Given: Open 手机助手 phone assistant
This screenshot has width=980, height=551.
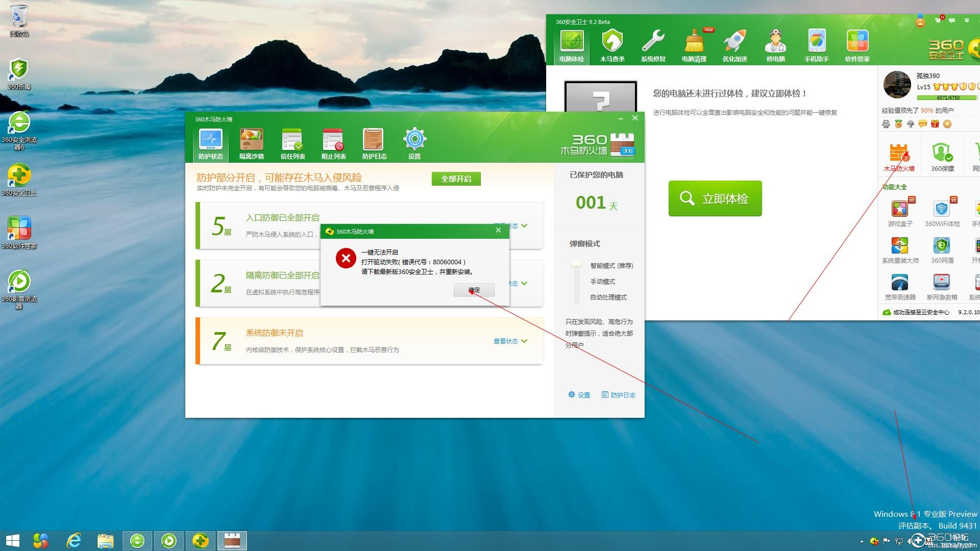Looking at the screenshot, I should click(x=816, y=46).
